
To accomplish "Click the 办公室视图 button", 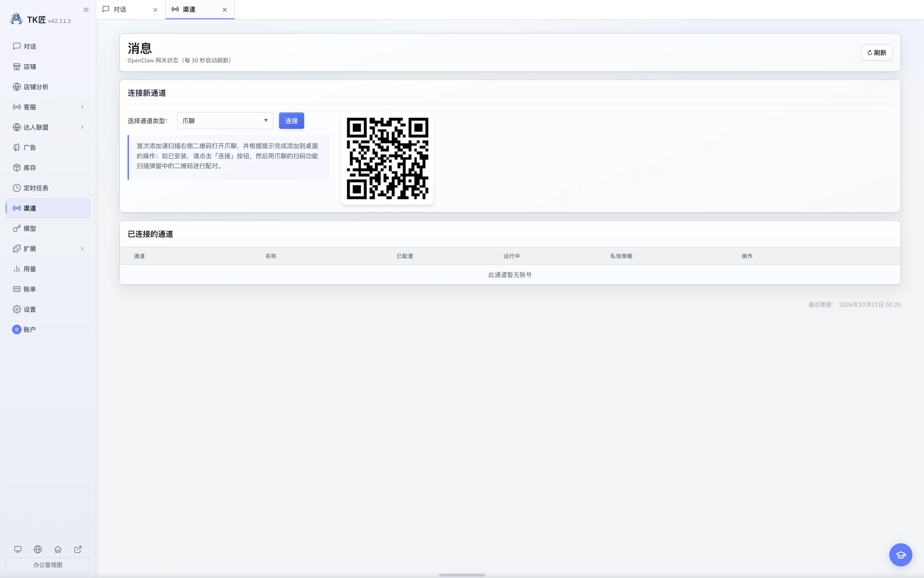I will point(48,565).
